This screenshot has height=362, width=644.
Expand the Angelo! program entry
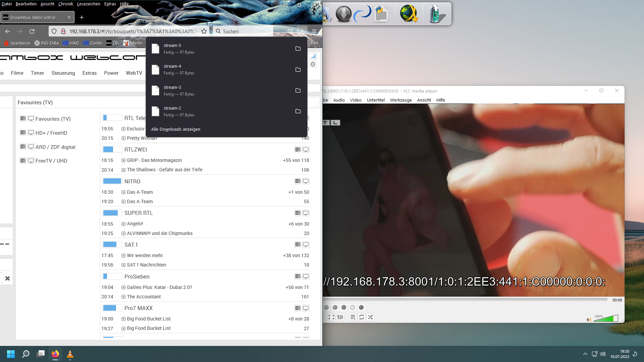123,224
